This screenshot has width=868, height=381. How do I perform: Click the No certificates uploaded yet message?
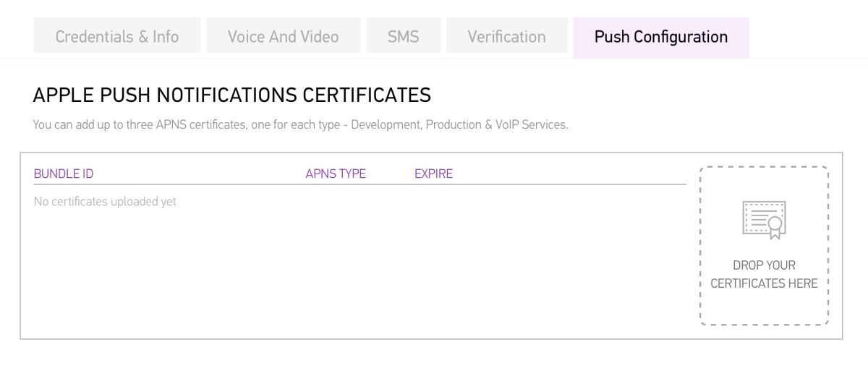(x=105, y=202)
